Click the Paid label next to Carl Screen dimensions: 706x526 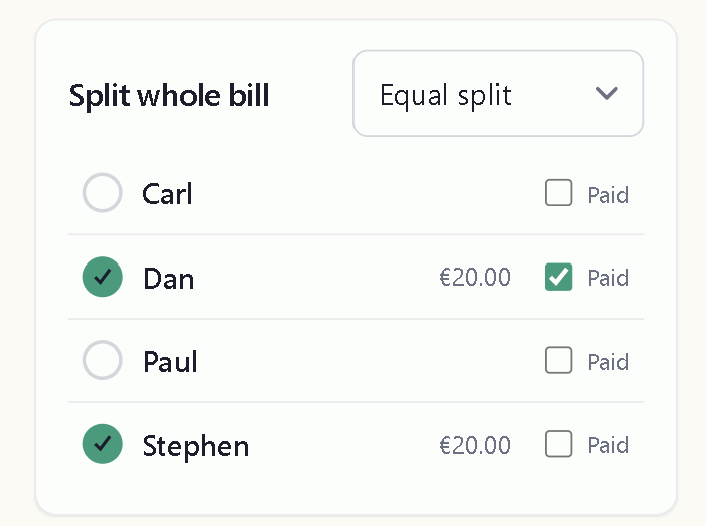608,195
